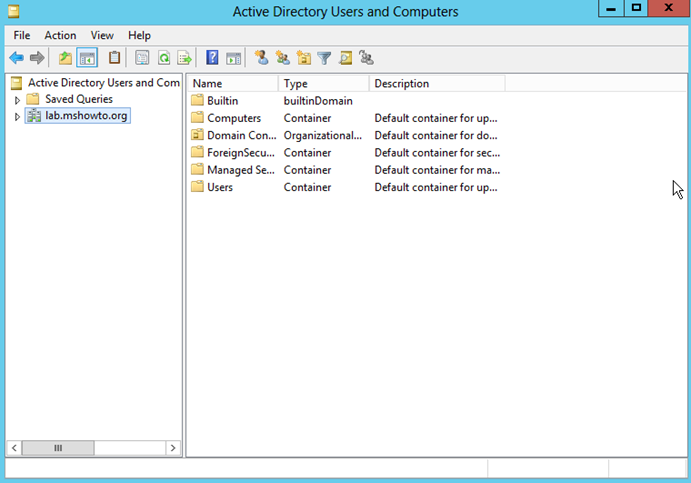Click description 'Default container for do...'
The image size is (691, 483).
[436, 135]
